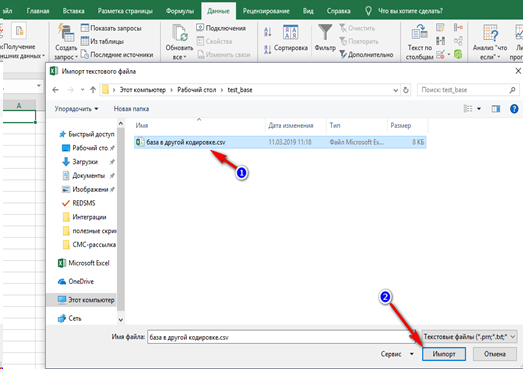Click Refresh all (Обновить все) icon
The image size is (523, 369).
[179, 33]
